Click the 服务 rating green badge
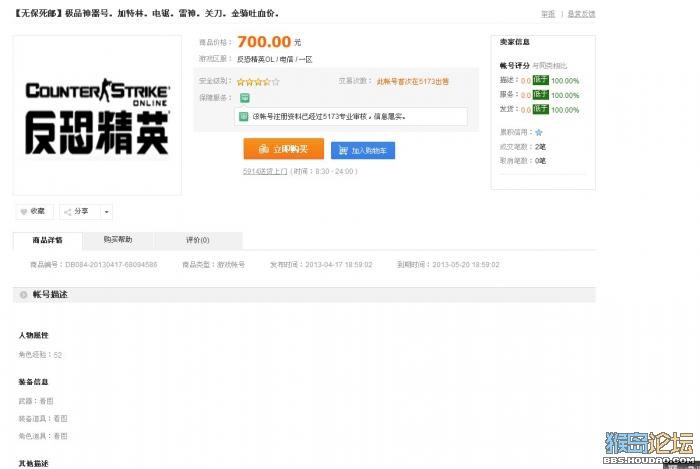The height and width of the screenshot is (469, 700). coord(541,95)
